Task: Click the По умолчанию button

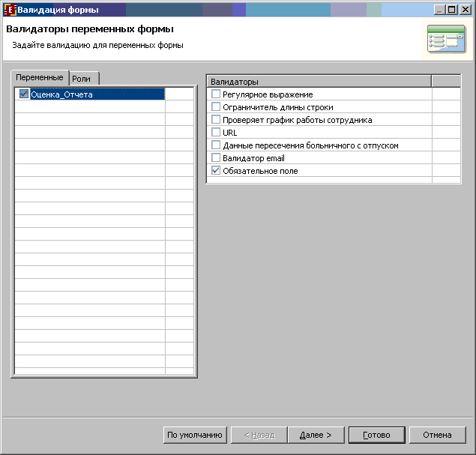Action: pos(195,435)
